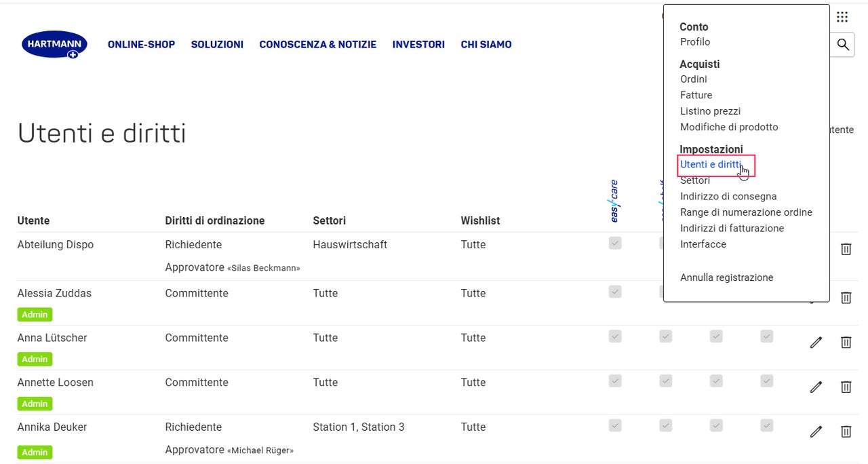Edit Anna Lütscher with pencil icon
Viewport: 868px width, 464px height.
(x=816, y=343)
